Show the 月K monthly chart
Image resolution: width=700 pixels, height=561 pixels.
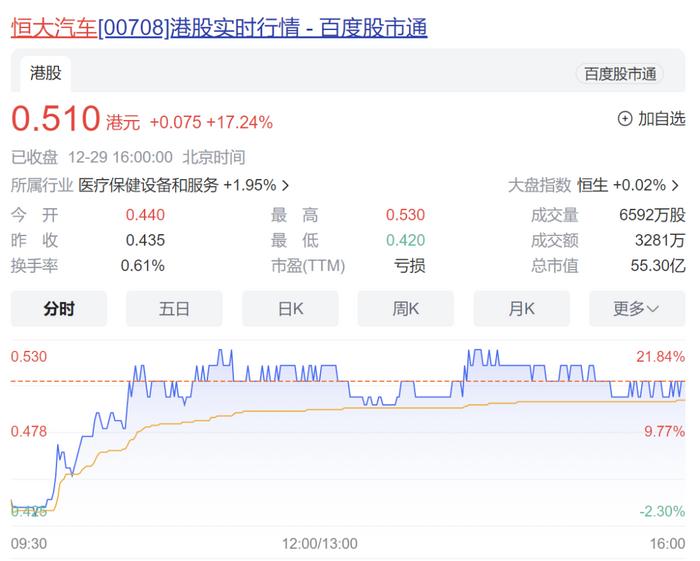(521, 309)
